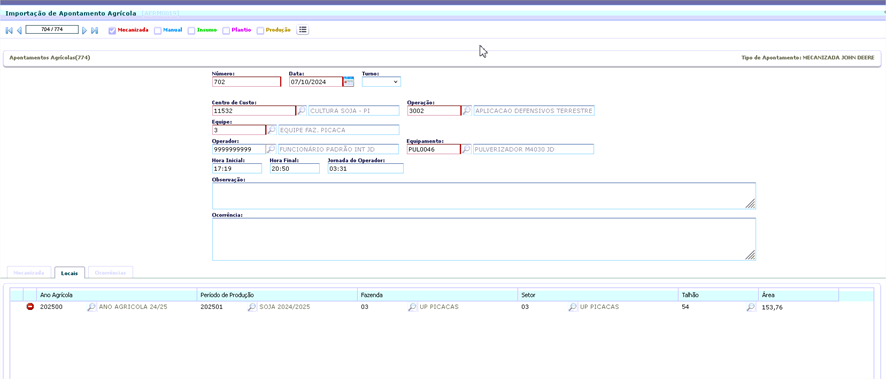
Task: Look up Ano Agrícola in grid row
Action: point(92,307)
